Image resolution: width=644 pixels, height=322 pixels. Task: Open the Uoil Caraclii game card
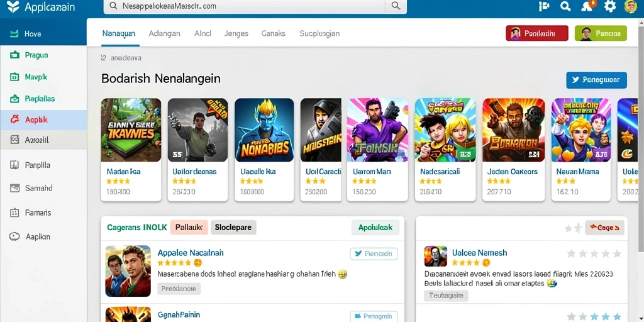coord(321,150)
